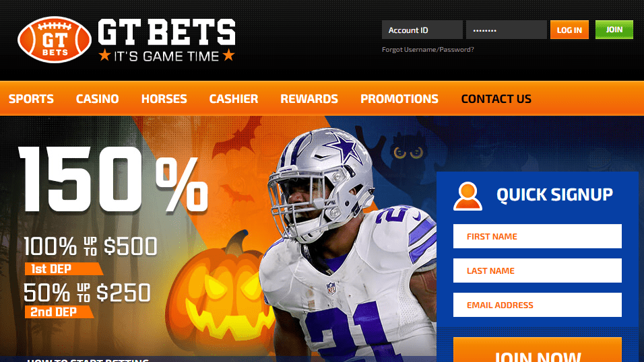View the Rewards page
Image resolution: width=644 pixels, height=362 pixels.
[309, 99]
